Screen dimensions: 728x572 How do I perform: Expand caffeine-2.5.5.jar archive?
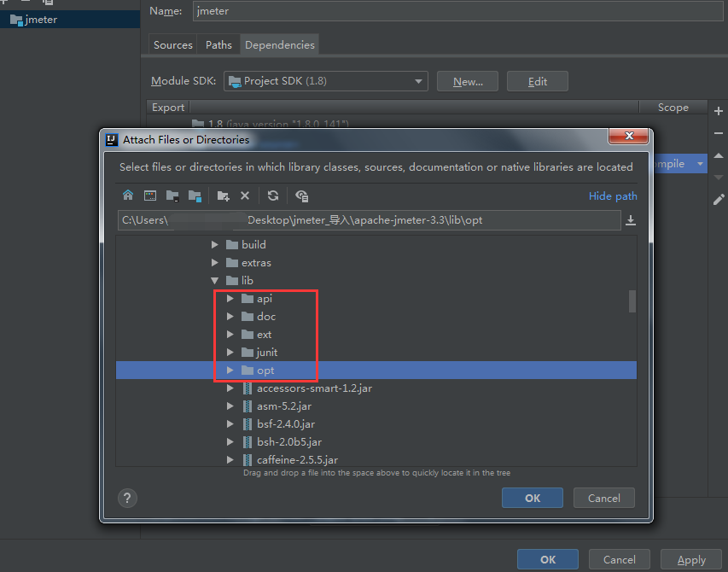coord(230,459)
